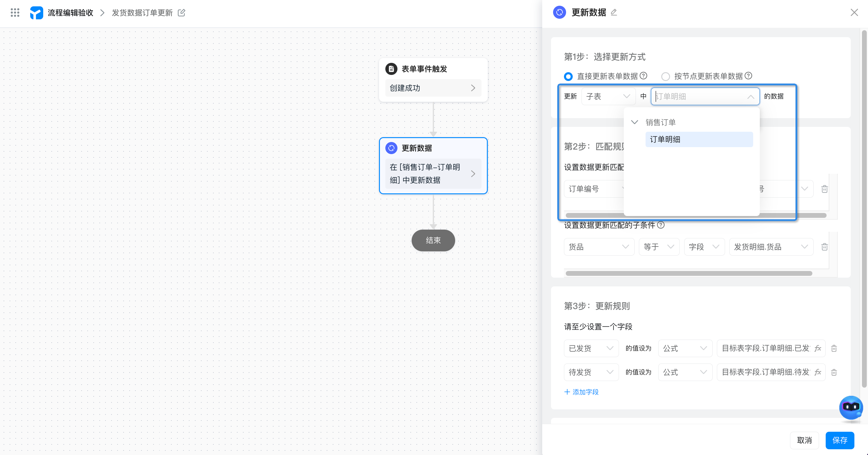Screen dimensions: 868x455
Task: Open the apps grid menu icon
Action: pos(15,13)
